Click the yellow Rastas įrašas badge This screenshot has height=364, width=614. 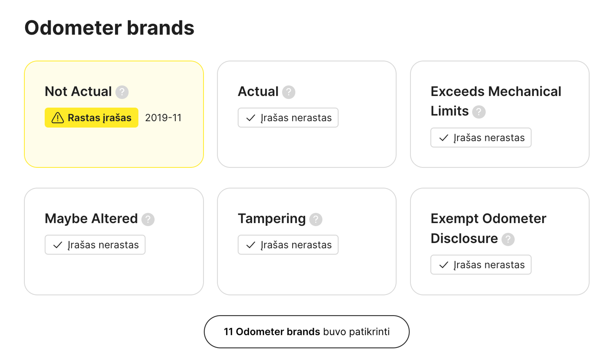point(91,118)
